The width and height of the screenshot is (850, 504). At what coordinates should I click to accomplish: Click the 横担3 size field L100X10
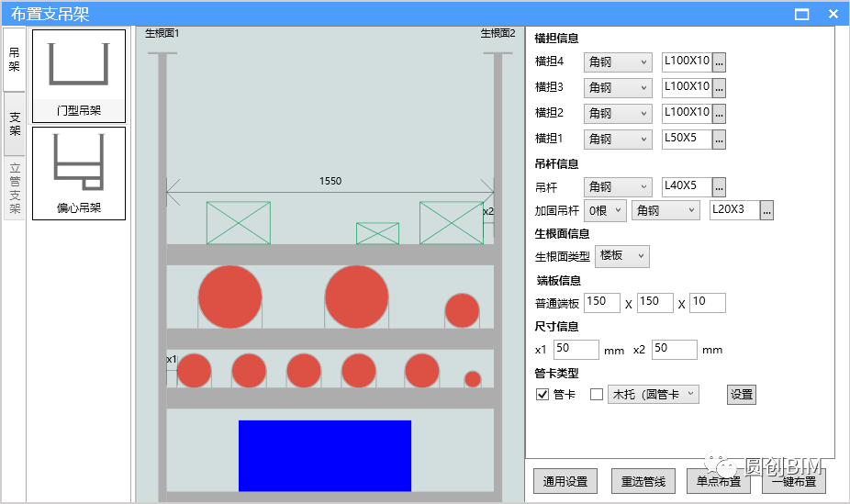[x=687, y=88]
